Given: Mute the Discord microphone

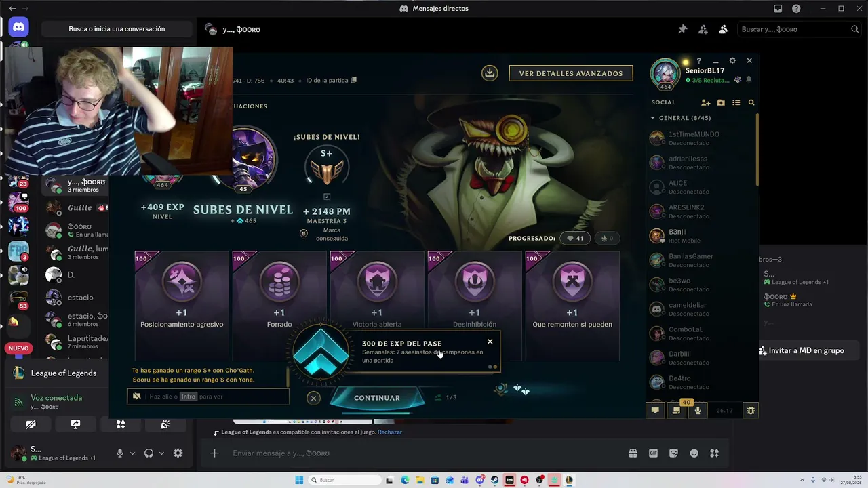Looking at the screenshot, I should [x=120, y=453].
